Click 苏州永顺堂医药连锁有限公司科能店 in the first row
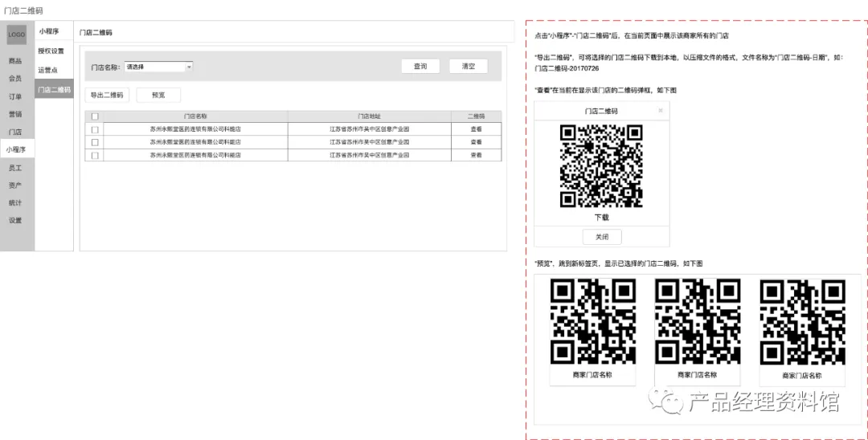The width and height of the screenshot is (868, 440). (x=195, y=128)
